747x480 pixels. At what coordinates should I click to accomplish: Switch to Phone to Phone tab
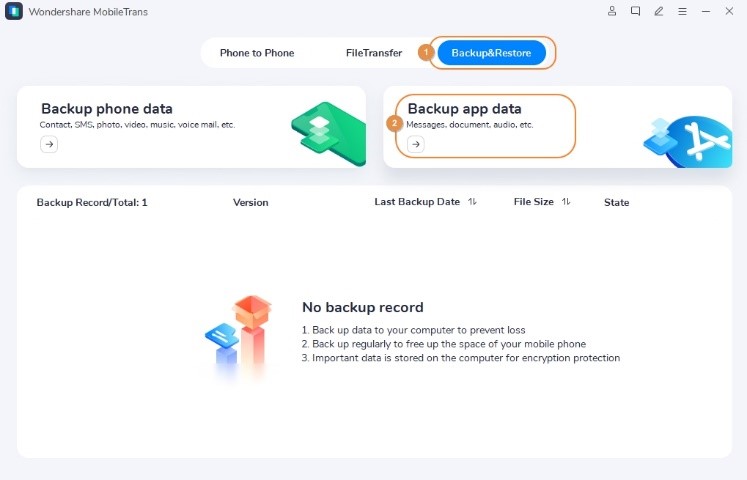pos(257,53)
